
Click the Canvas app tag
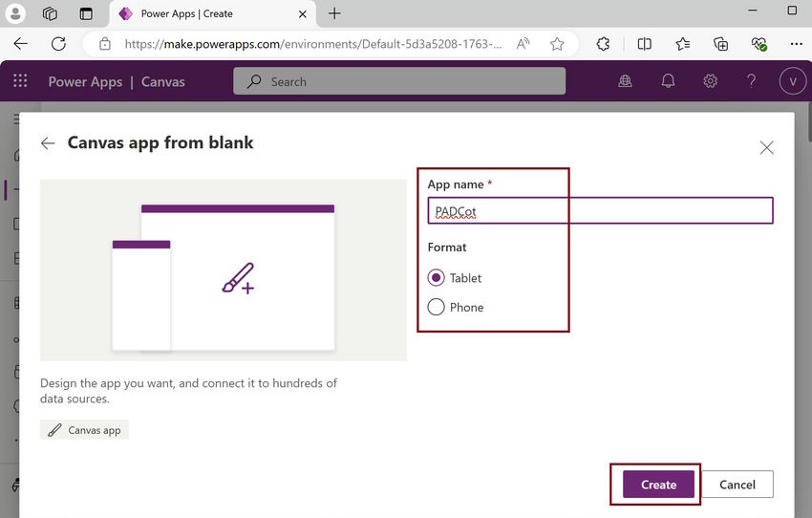pyautogui.click(x=84, y=430)
